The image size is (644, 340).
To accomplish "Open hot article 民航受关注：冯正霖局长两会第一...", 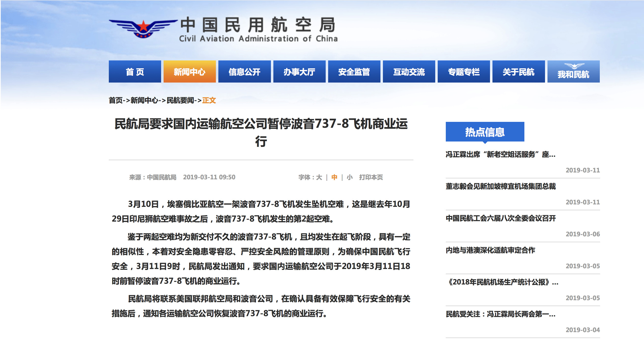I will (501, 314).
